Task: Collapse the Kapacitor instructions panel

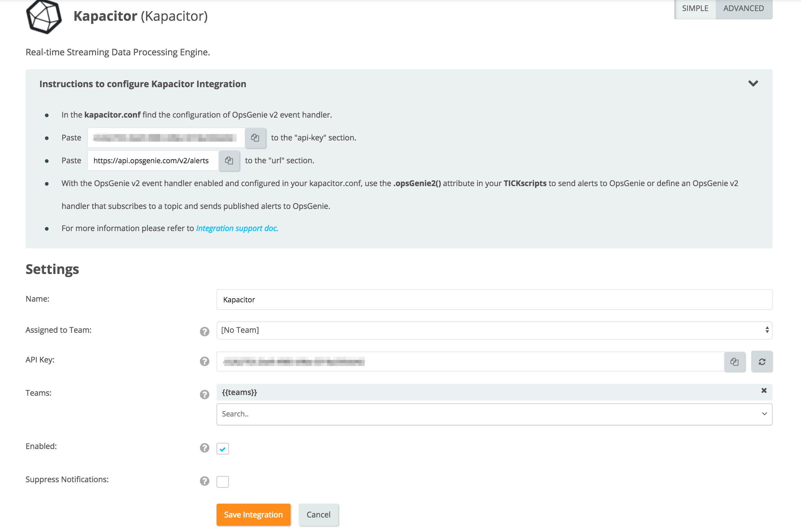Action: (753, 83)
